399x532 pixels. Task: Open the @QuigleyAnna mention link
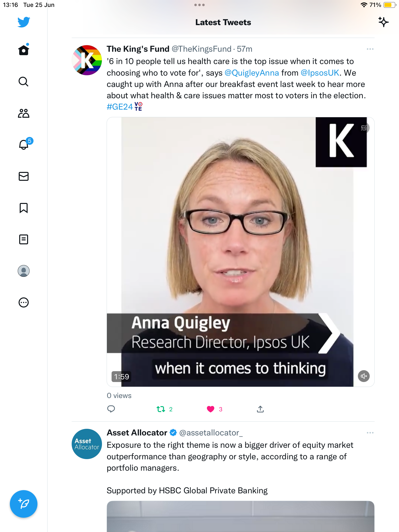pos(252,73)
